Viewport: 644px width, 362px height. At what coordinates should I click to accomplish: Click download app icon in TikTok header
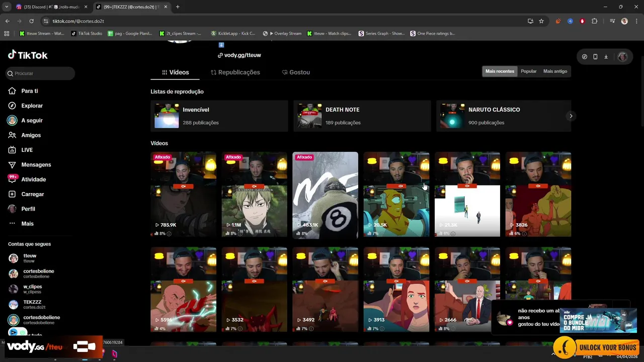click(606, 57)
